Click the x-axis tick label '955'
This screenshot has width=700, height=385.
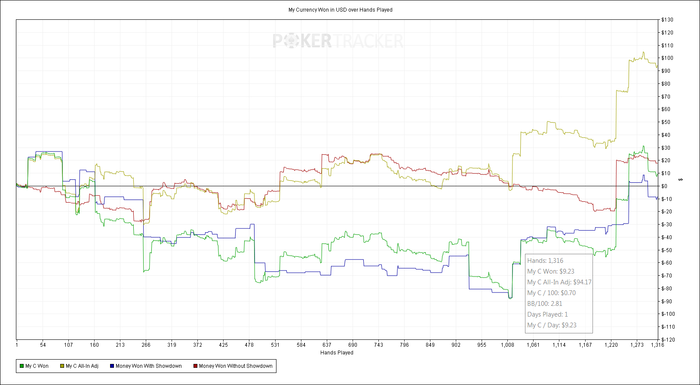tap(482, 345)
